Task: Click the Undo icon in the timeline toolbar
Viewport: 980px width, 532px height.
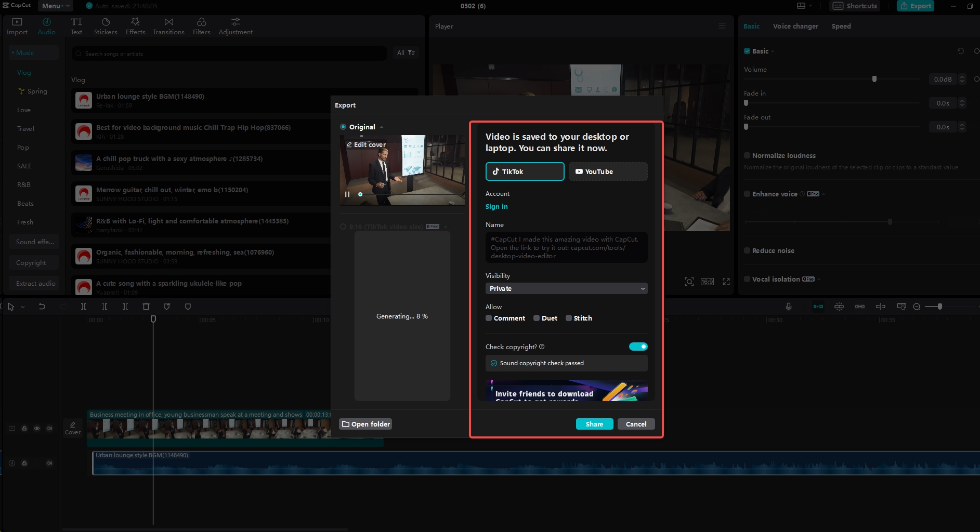Action: point(42,307)
